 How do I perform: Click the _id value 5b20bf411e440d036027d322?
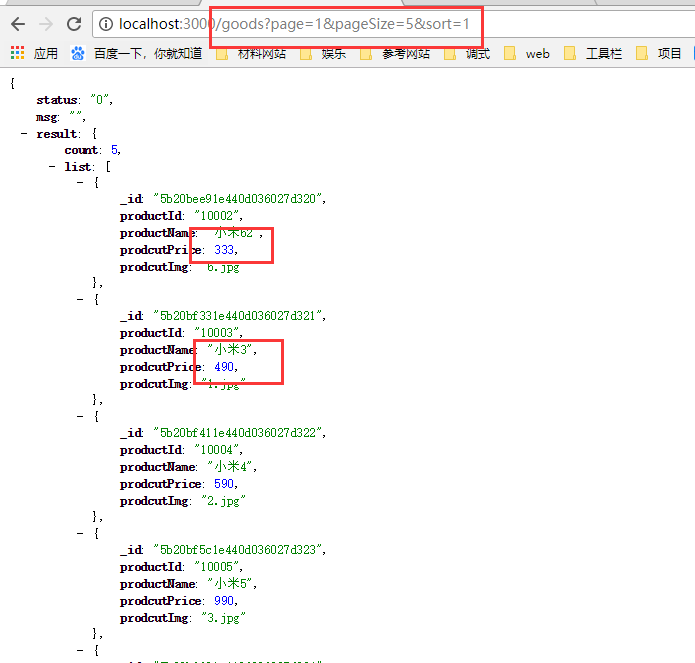(238, 433)
